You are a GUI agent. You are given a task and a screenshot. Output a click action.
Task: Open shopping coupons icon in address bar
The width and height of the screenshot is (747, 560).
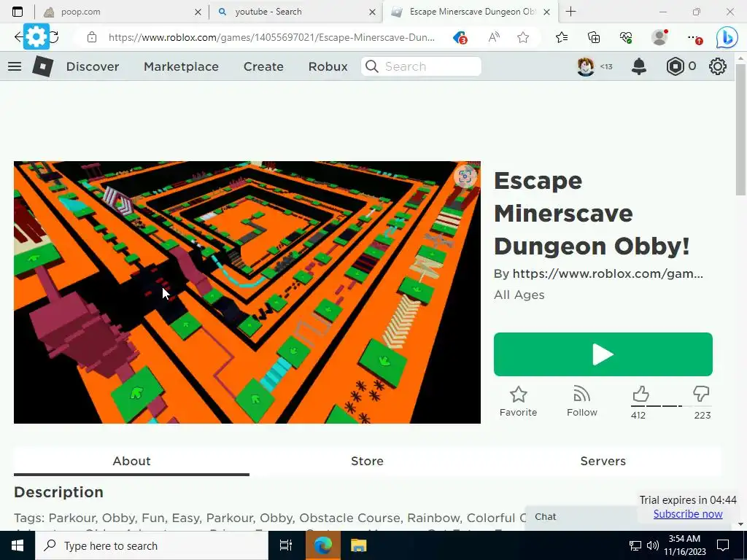(x=460, y=37)
